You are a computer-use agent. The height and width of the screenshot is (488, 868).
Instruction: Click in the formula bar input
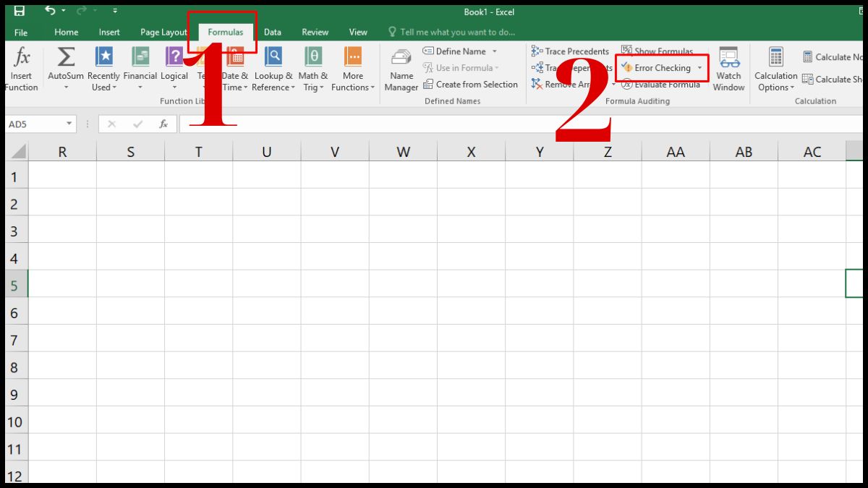pyautogui.click(x=521, y=124)
